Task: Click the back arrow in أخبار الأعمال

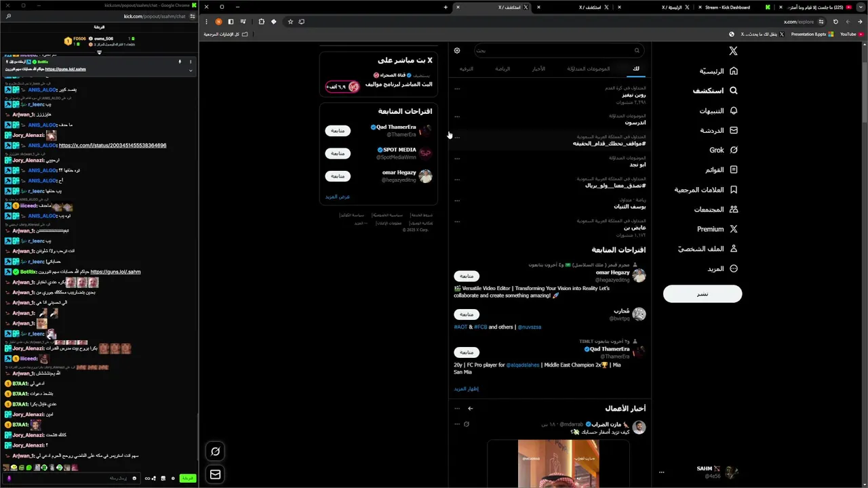Action: (x=471, y=408)
